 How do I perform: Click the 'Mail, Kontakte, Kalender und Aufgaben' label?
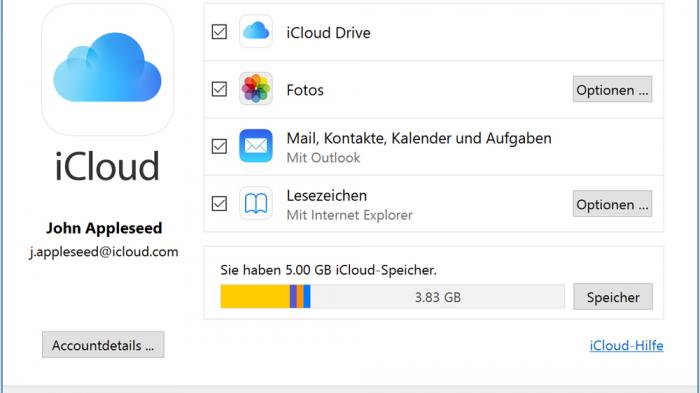pos(419,138)
